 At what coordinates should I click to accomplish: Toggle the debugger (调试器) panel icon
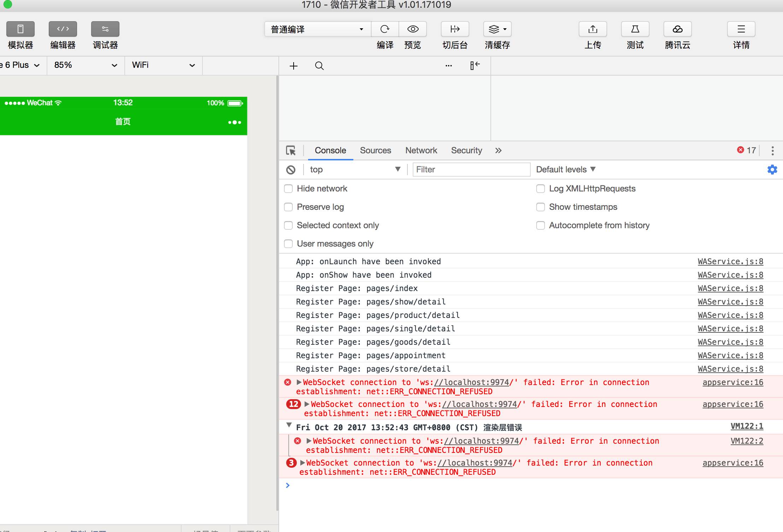coord(105,29)
